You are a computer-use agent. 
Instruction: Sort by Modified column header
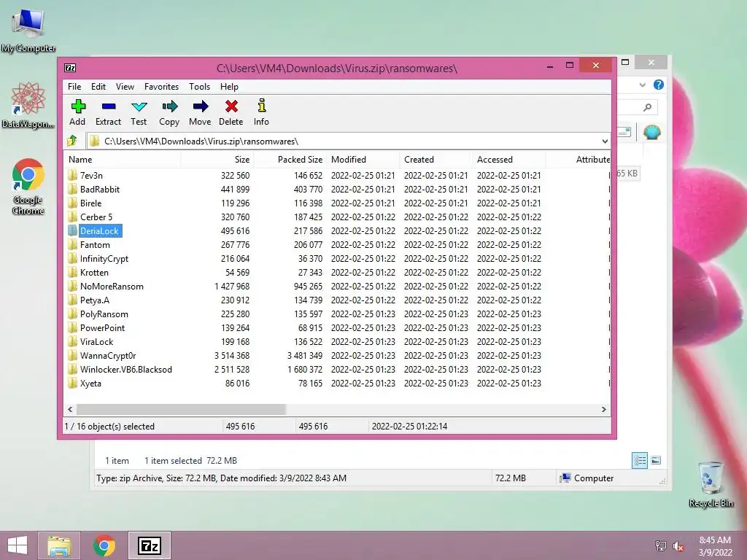[x=363, y=160]
